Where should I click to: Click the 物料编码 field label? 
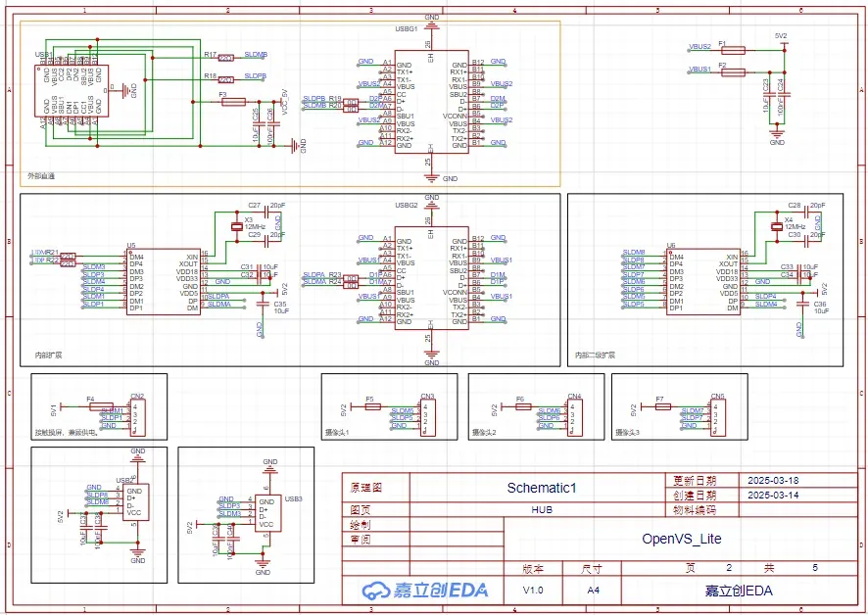point(695,510)
